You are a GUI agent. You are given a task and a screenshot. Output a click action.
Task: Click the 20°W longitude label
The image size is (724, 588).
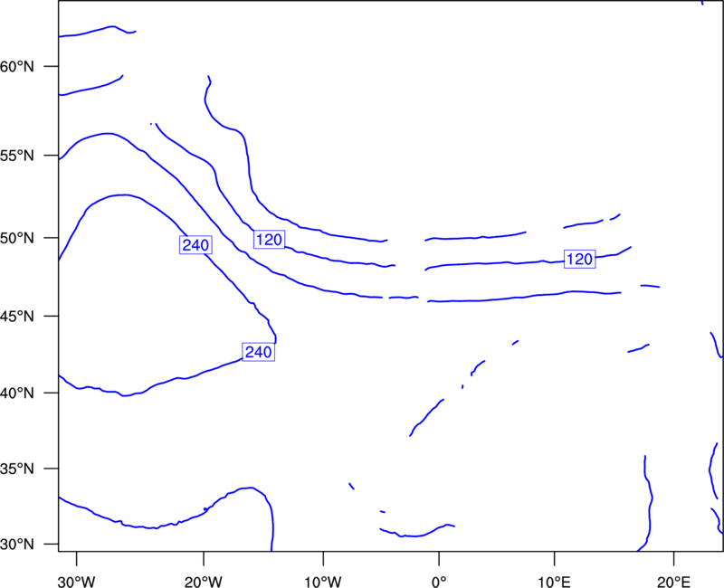[x=204, y=582]
